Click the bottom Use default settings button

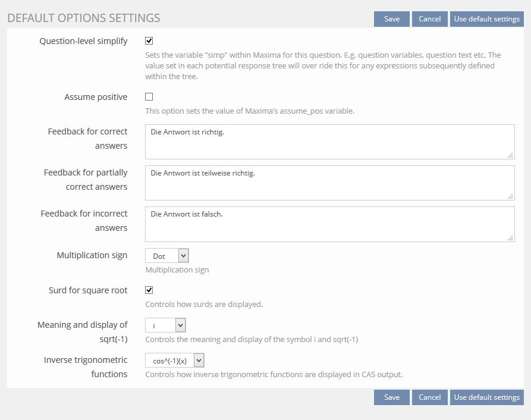tap(486, 397)
